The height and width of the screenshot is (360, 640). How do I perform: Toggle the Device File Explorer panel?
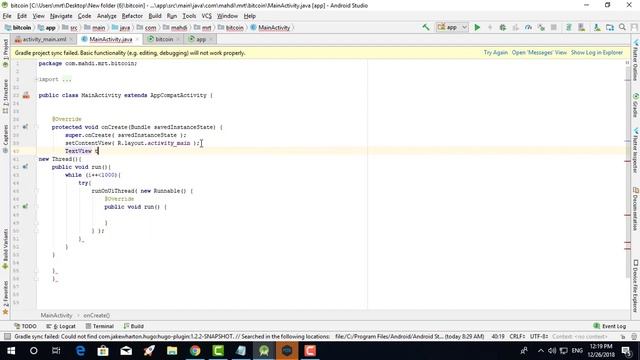(x=636, y=286)
